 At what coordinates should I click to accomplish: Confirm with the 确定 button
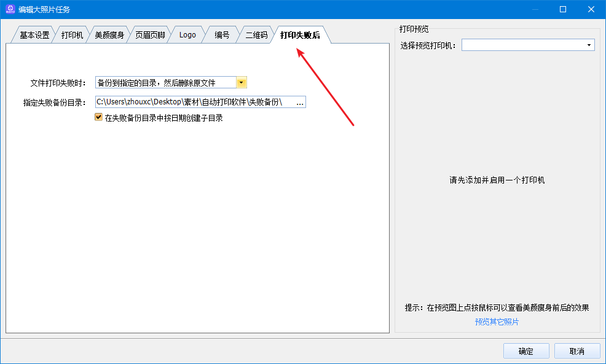pyautogui.click(x=526, y=351)
